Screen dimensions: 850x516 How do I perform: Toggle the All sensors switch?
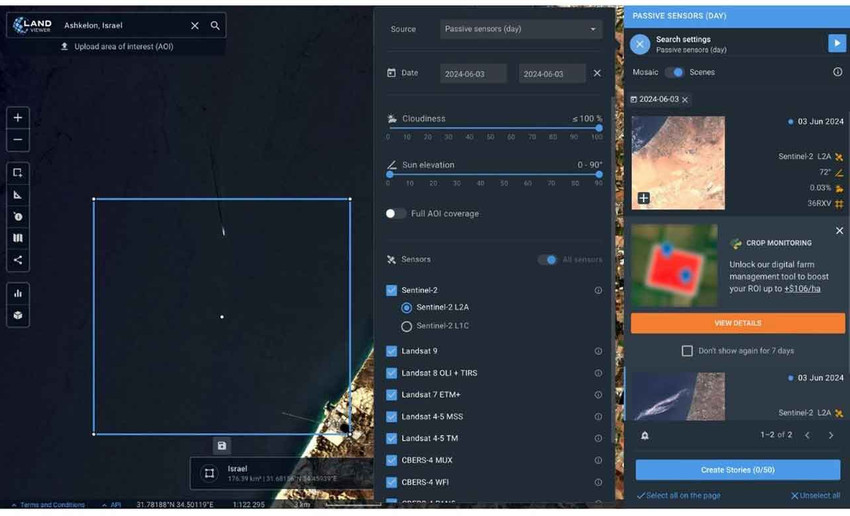[548, 260]
